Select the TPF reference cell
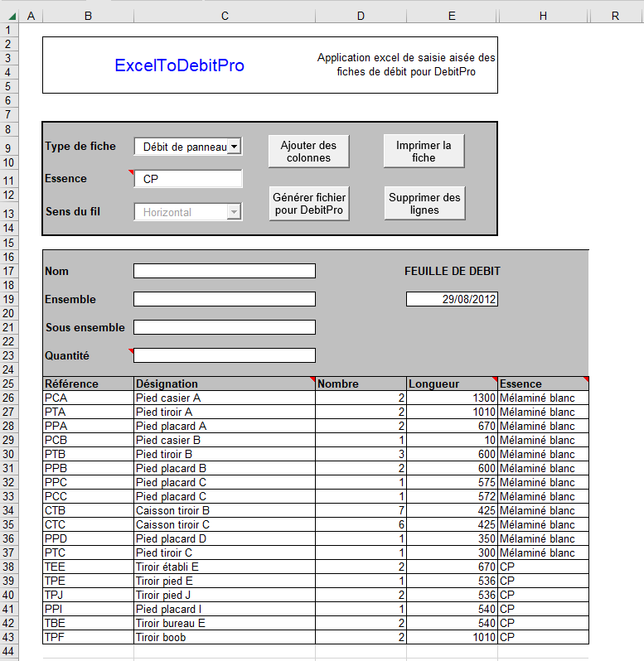This screenshot has height=661, width=644. pyautogui.click(x=88, y=638)
